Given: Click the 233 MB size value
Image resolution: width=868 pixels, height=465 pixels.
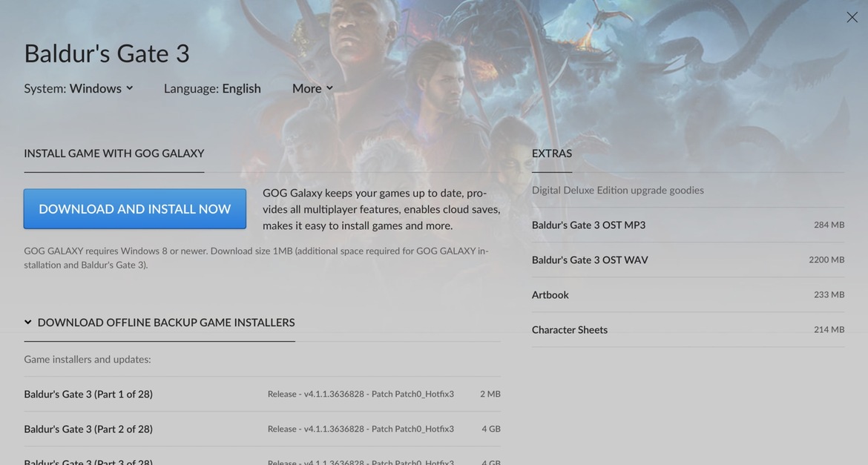Looking at the screenshot, I should [829, 294].
